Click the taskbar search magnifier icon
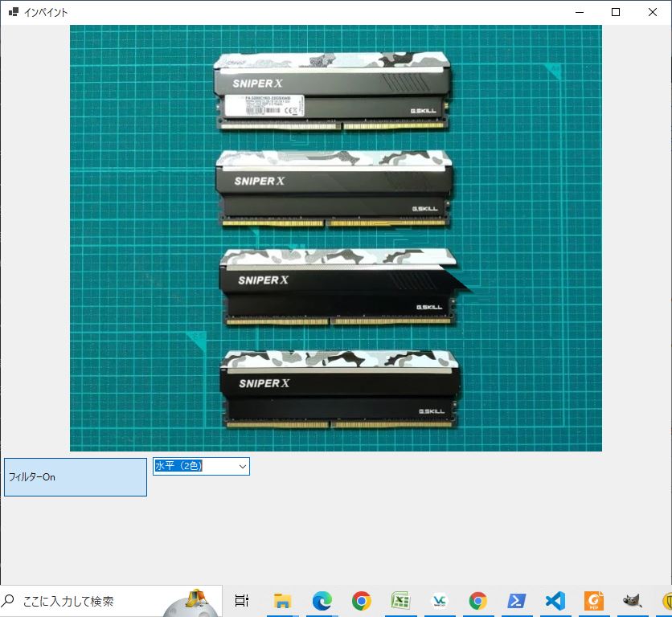 pos(8,601)
